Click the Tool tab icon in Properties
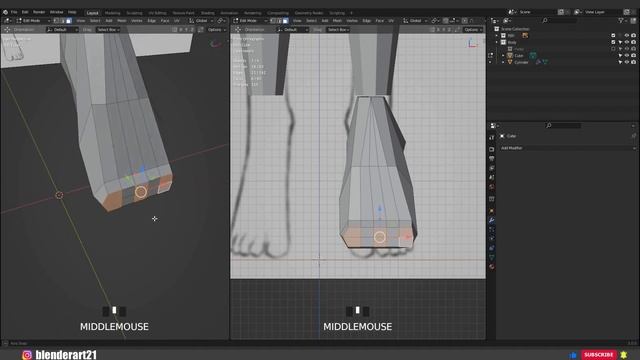 [x=492, y=138]
